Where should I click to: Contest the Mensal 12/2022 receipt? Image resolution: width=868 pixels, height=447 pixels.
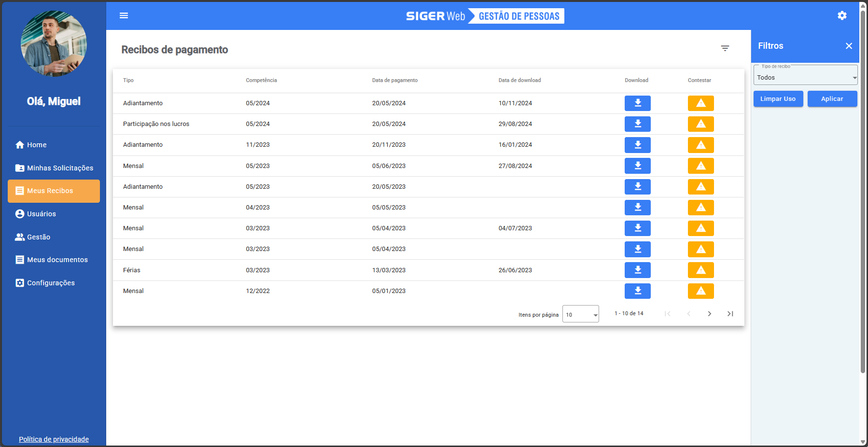coord(701,291)
